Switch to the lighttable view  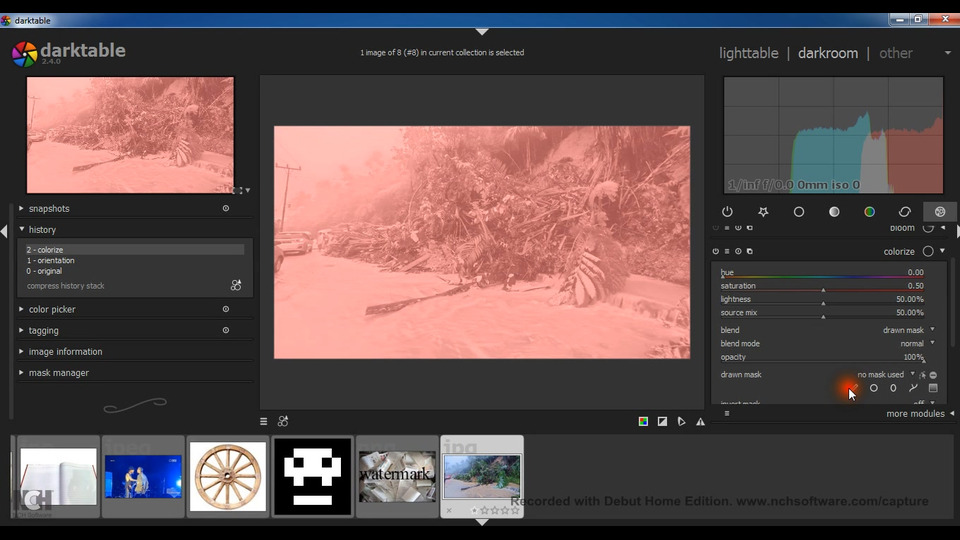(x=748, y=53)
